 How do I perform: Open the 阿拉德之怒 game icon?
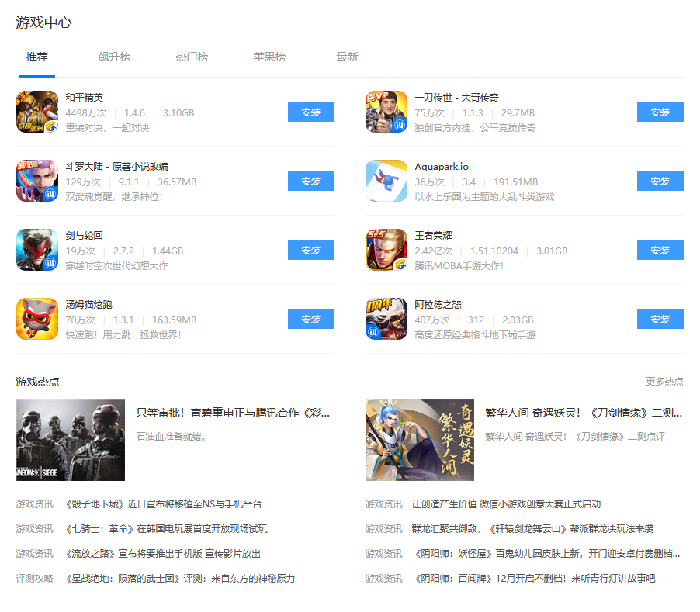click(x=386, y=319)
